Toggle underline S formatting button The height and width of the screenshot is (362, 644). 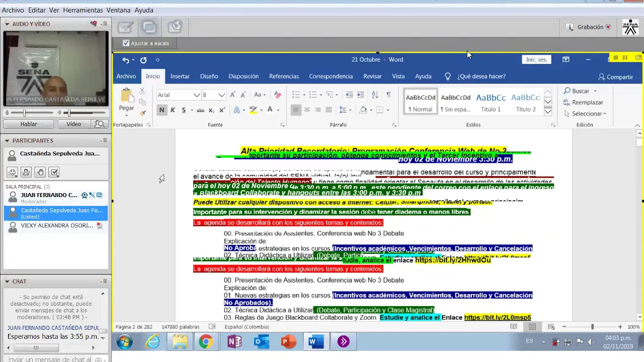pyautogui.click(x=184, y=110)
